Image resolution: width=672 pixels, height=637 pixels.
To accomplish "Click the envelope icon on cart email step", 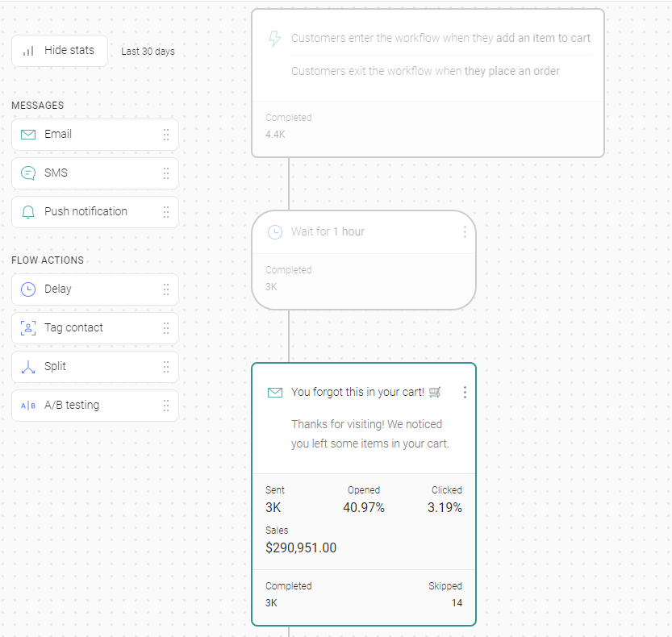I will pyautogui.click(x=275, y=393).
